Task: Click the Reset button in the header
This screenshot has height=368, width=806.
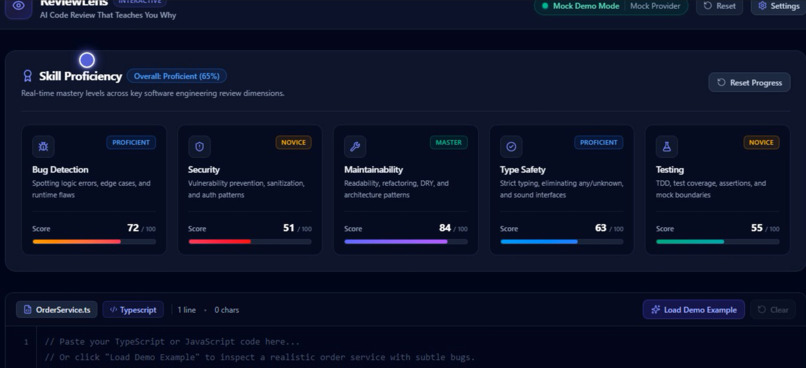Action: [719, 6]
